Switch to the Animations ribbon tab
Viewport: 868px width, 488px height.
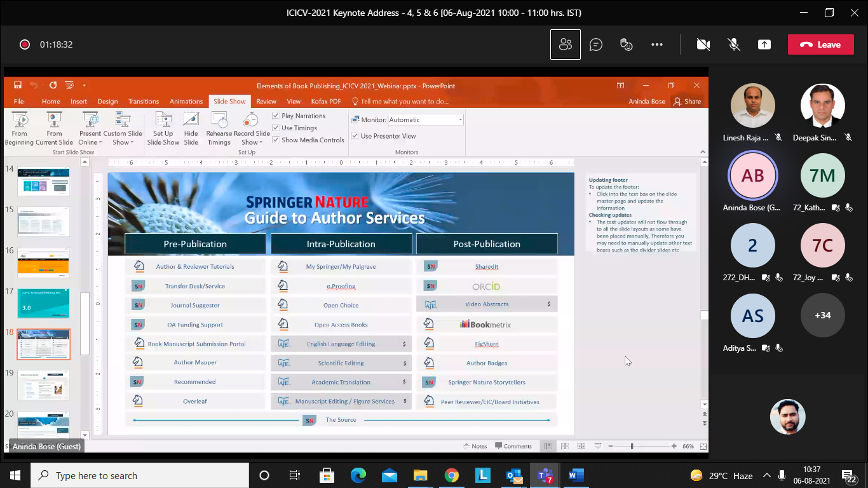186,101
